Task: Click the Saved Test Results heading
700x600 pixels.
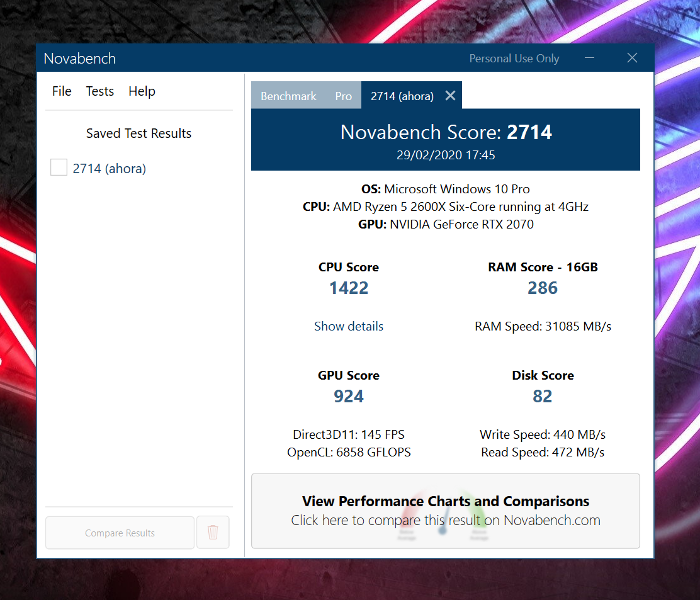Action: [x=139, y=133]
